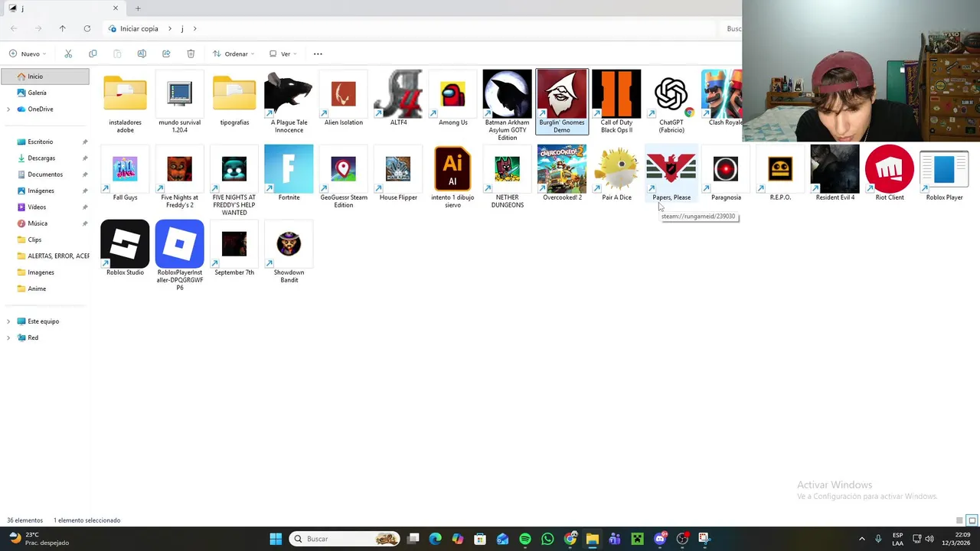980x551 pixels.
Task: Select the Overcooked! 2 shortcut icon
Action: tap(562, 174)
